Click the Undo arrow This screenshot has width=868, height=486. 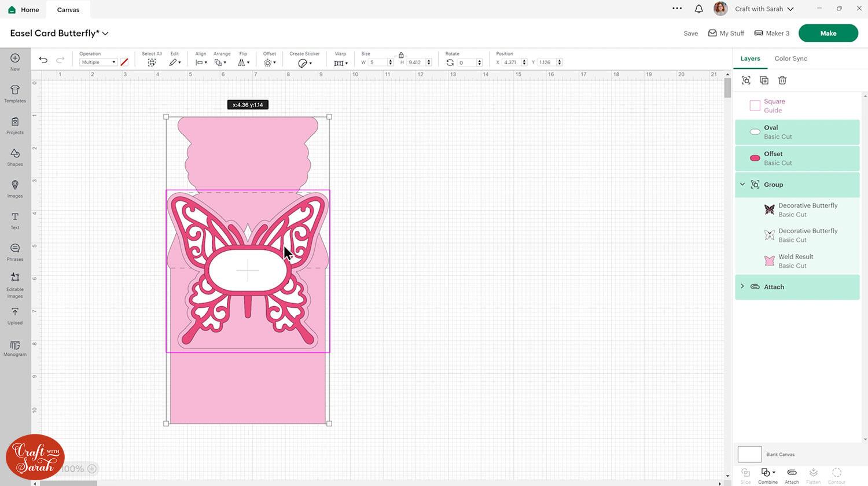(x=43, y=60)
